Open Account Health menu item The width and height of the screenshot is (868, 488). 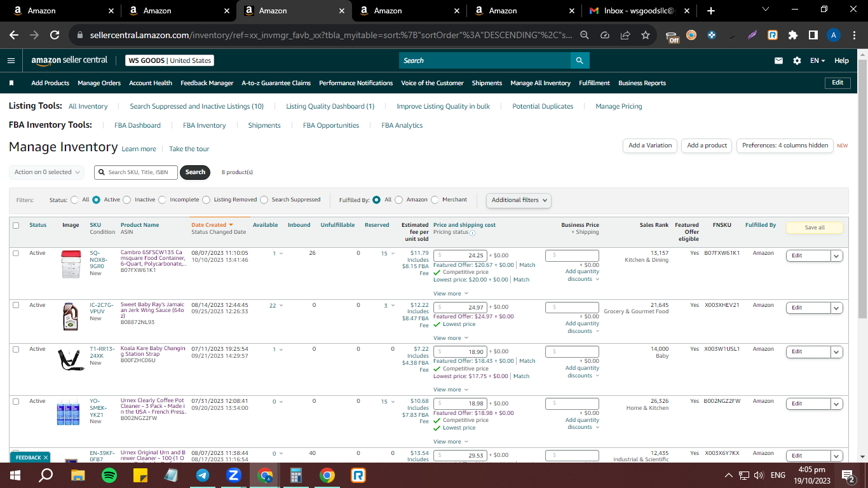151,83
